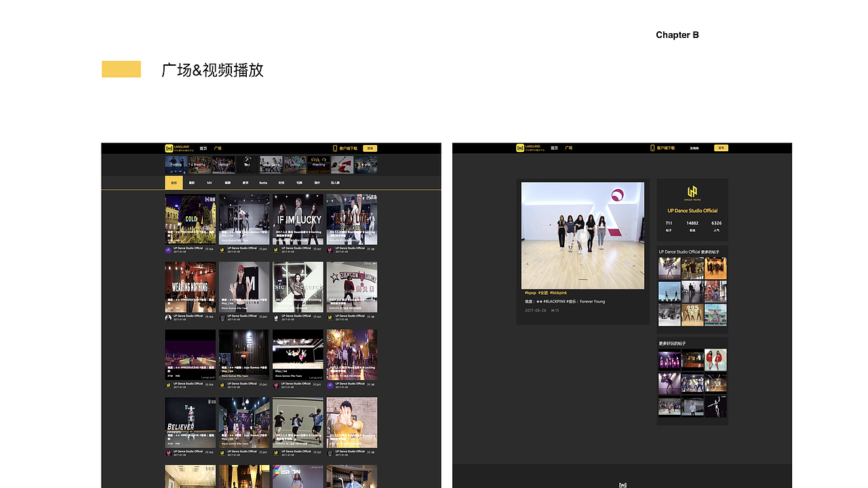Screen dimensions: 868x488
Task: Click 客户端下载 link on the video page
Action: pyautogui.click(x=666, y=148)
